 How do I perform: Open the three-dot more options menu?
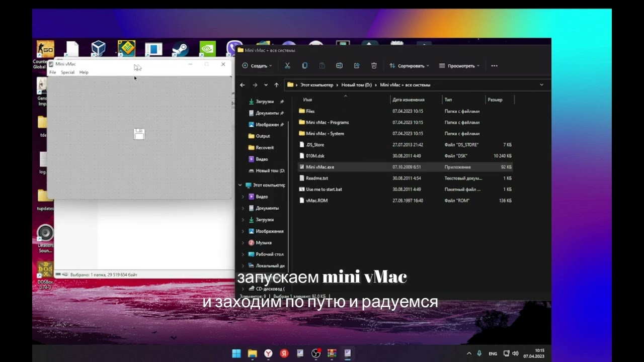(x=494, y=66)
